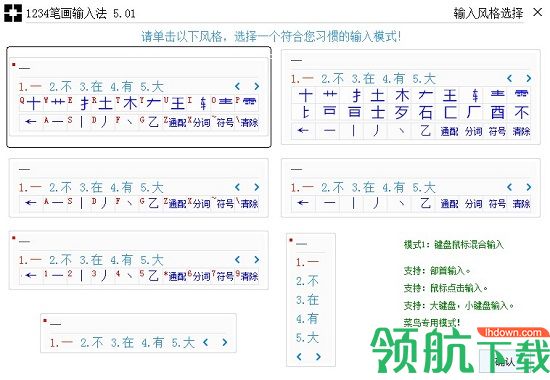Click the backspace arrow in number-key panel
The width and height of the screenshot is (550, 380).
(x=31, y=275)
